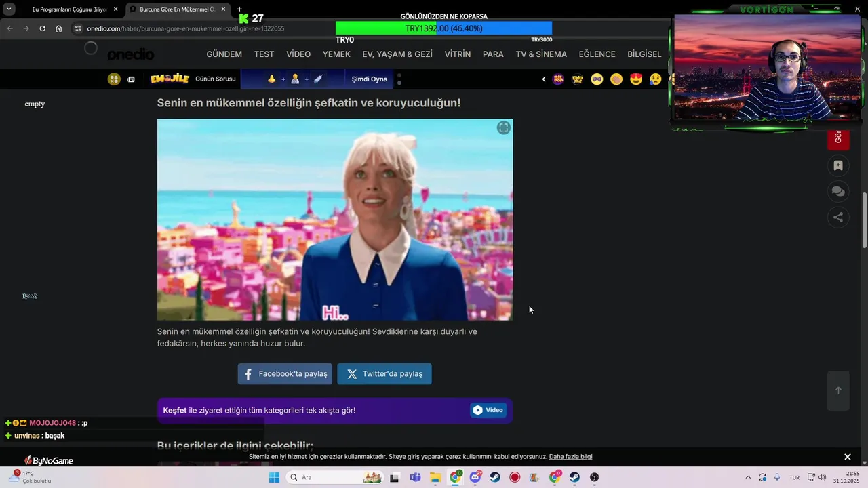
Task: Open the TV & SİNEMA section
Action: [541, 54]
